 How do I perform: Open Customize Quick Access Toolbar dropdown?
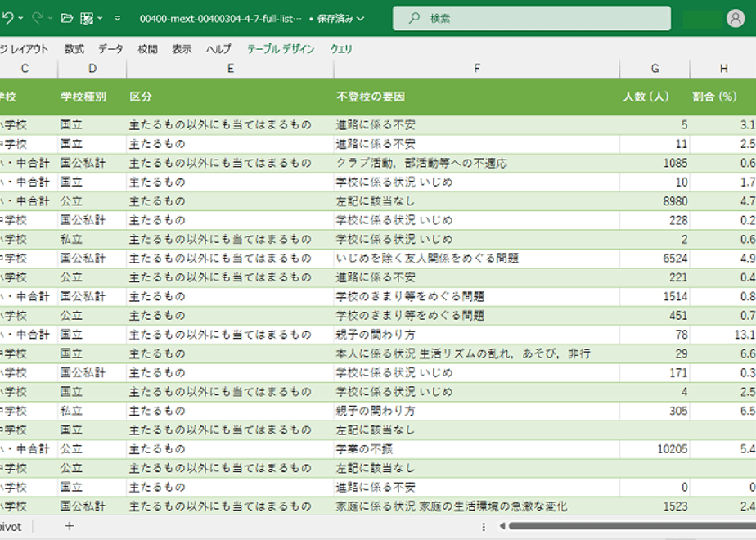click(118, 18)
